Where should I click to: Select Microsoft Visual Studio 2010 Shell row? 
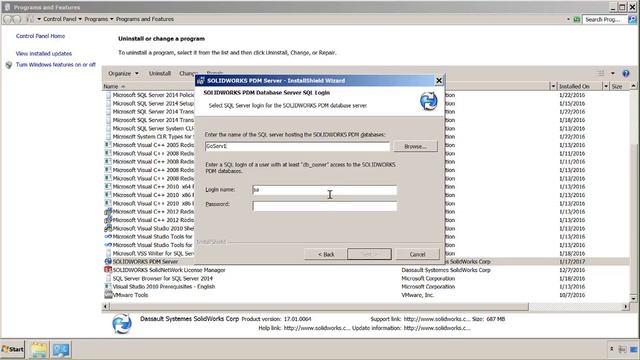click(153, 229)
